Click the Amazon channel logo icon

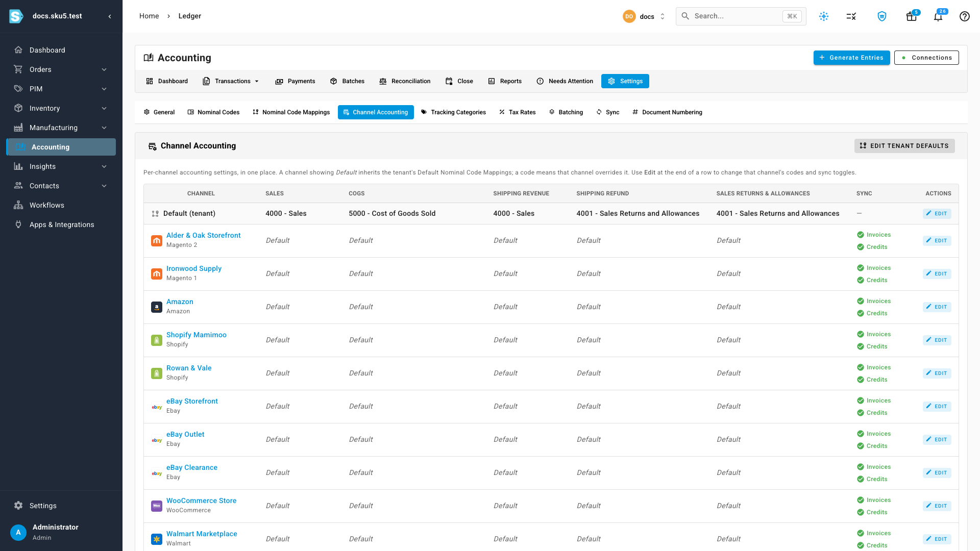coord(157,307)
